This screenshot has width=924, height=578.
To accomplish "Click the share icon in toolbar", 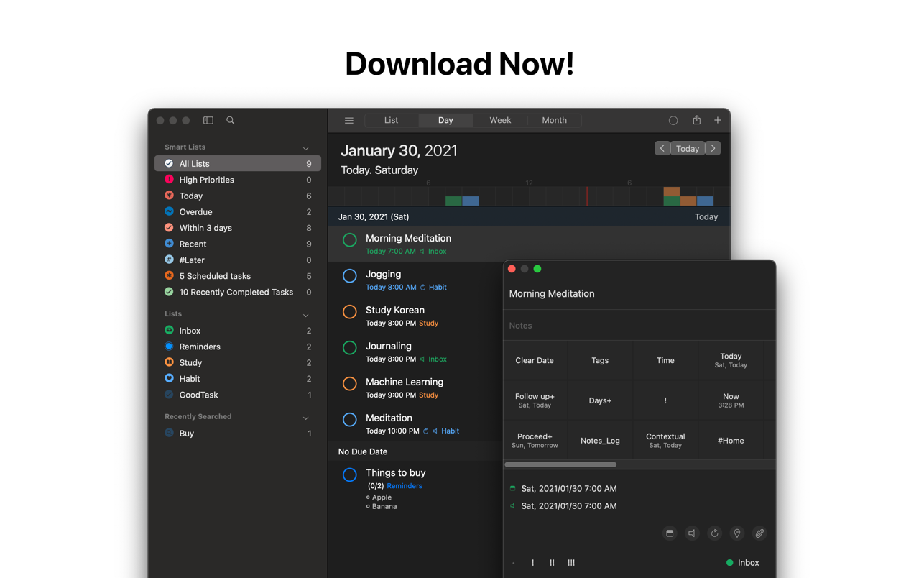I will 696,120.
